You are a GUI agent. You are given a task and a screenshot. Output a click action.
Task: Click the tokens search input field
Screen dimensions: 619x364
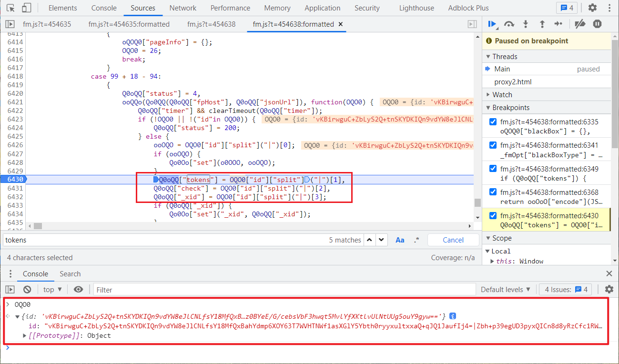164,240
